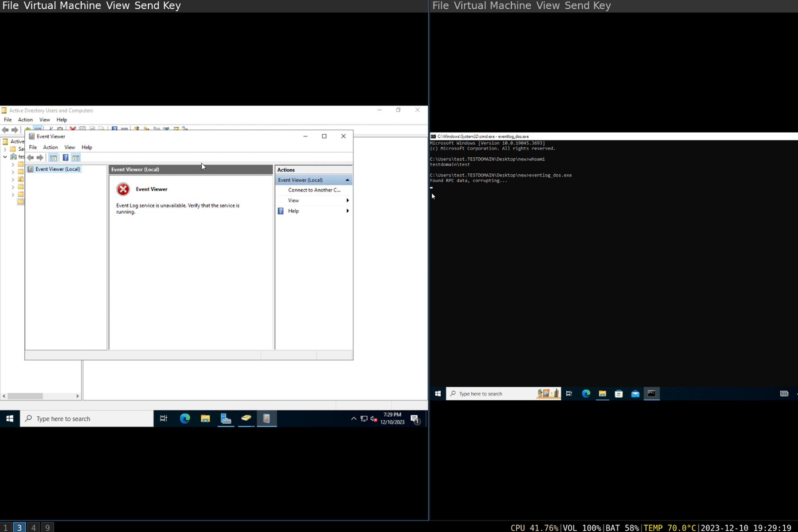This screenshot has width=798, height=532.
Task: Switch to Event Viewer taskbar icon
Action: coord(266,419)
